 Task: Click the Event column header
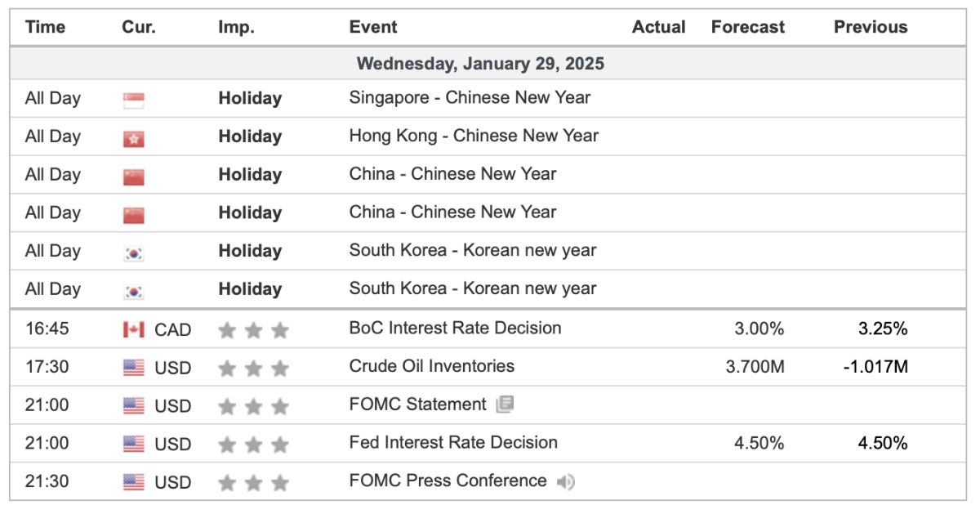pyautogui.click(x=373, y=27)
